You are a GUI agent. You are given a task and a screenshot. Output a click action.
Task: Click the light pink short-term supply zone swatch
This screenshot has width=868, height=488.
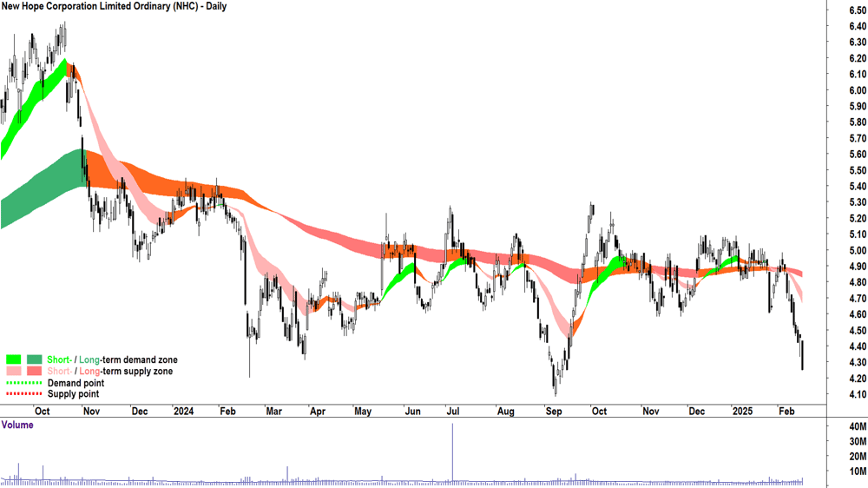pos(13,371)
